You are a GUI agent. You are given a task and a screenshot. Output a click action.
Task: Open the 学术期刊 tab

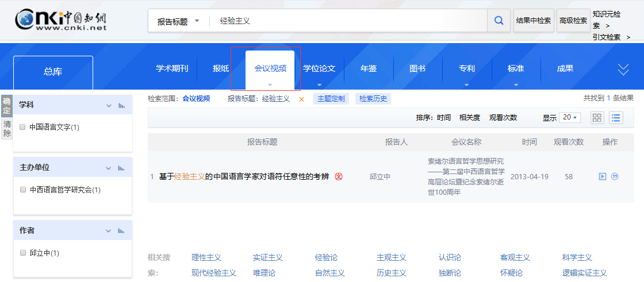coord(172,68)
